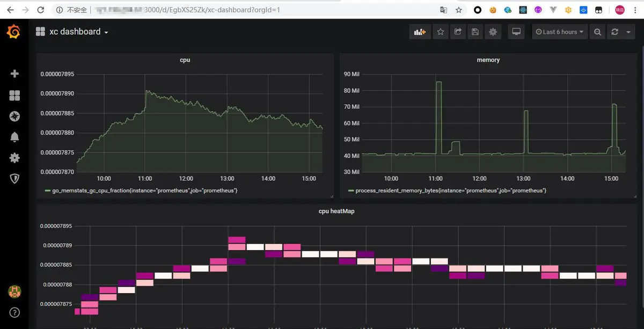Open the Create plus menu in sidebar
Viewport: 644px width, 329px height.
14,74
